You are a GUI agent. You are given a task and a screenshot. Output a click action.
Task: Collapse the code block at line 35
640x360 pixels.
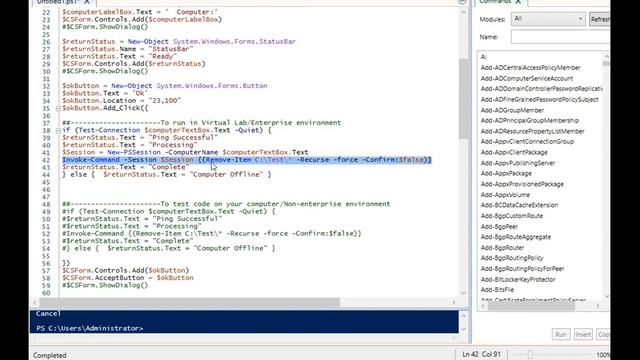(58, 109)
